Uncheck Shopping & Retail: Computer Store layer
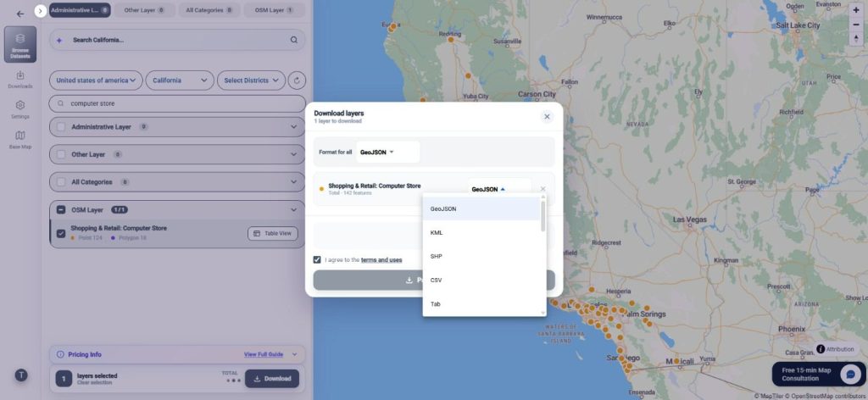Screen dimensions: 868x400 pyautogui.click(x=61, y=233)
